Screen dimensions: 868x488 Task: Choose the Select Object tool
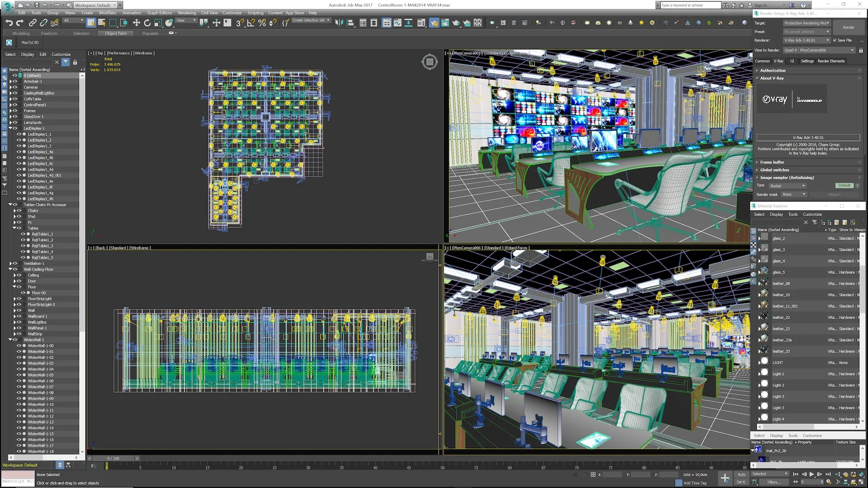point(91,23)
